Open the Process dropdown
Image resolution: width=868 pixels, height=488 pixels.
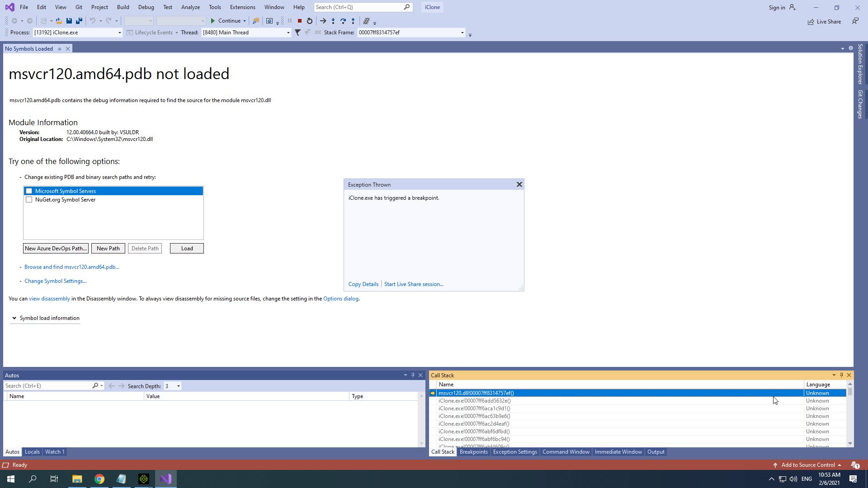point(119,33)
